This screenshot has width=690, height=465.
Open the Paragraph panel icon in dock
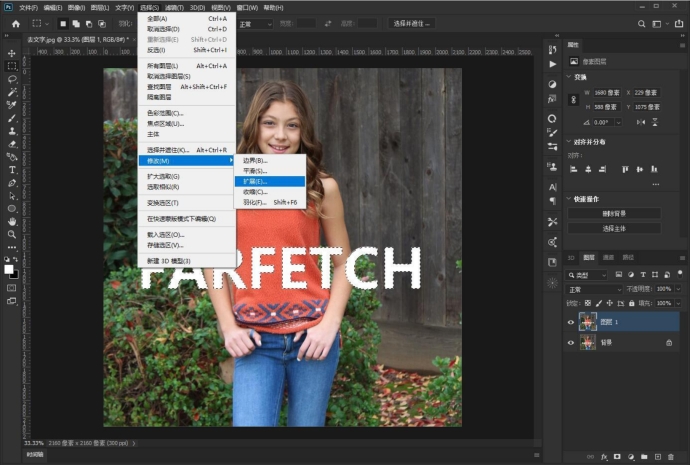click(x=552, y=201)
